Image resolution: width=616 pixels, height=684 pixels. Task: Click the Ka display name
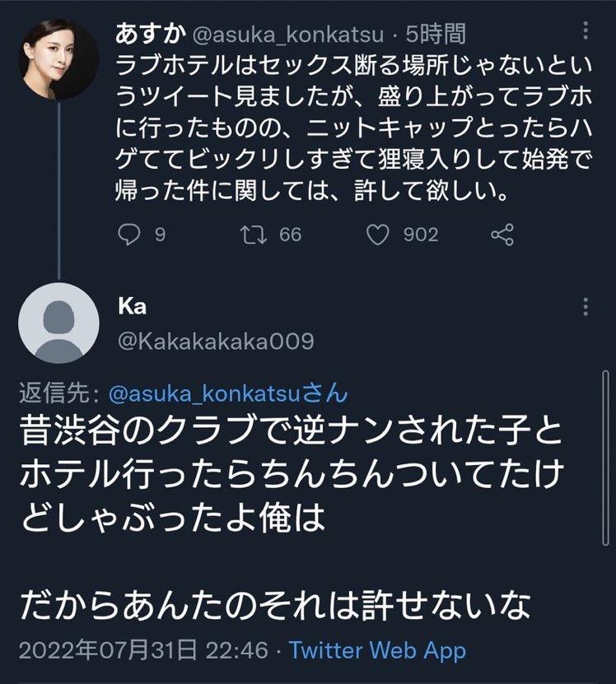(133, 307)
